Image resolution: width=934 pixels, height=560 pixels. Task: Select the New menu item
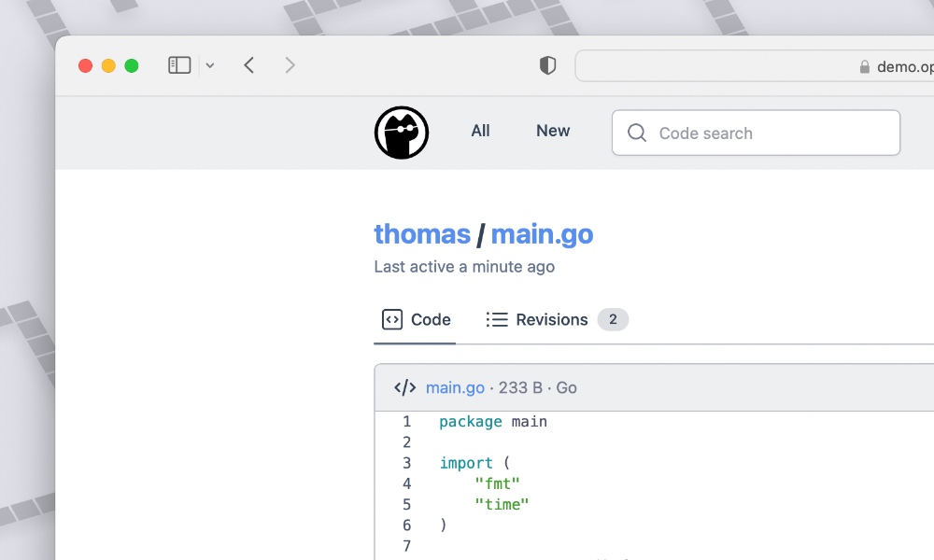click(x=552, y=131)
